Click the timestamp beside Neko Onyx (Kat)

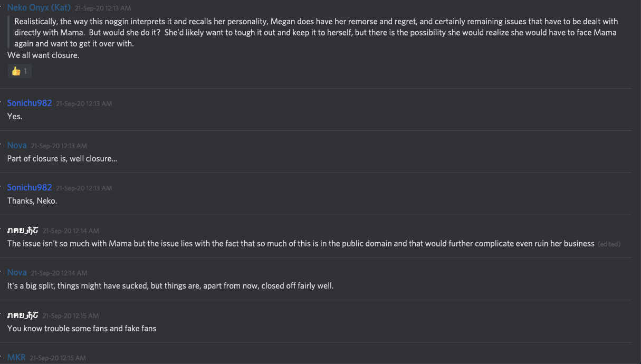[x=103, y=8]
